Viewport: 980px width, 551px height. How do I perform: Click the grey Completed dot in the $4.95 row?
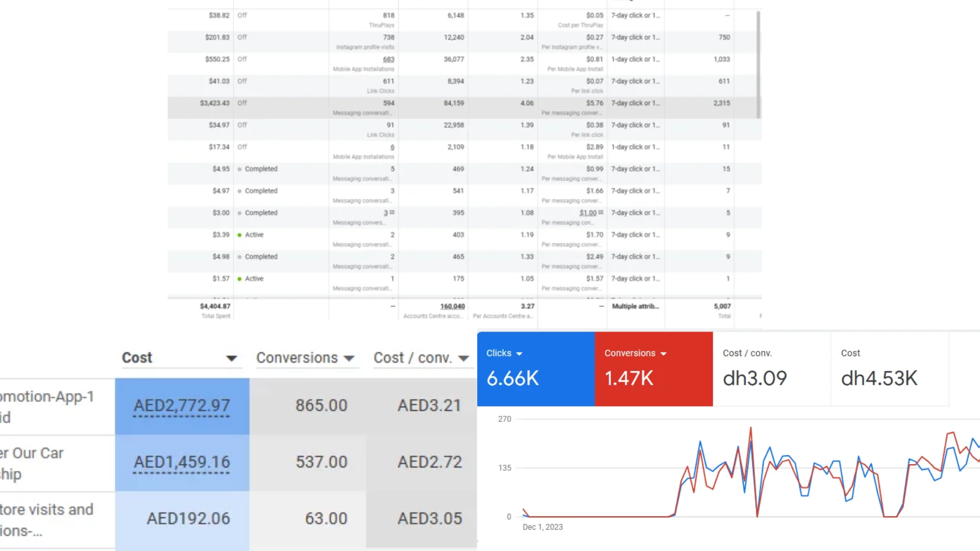coord(239,169)
